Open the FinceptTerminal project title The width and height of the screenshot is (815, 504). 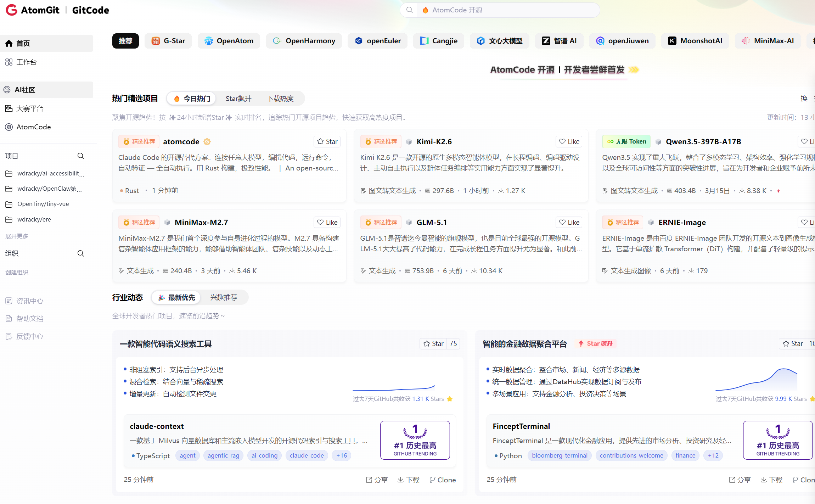521,426
